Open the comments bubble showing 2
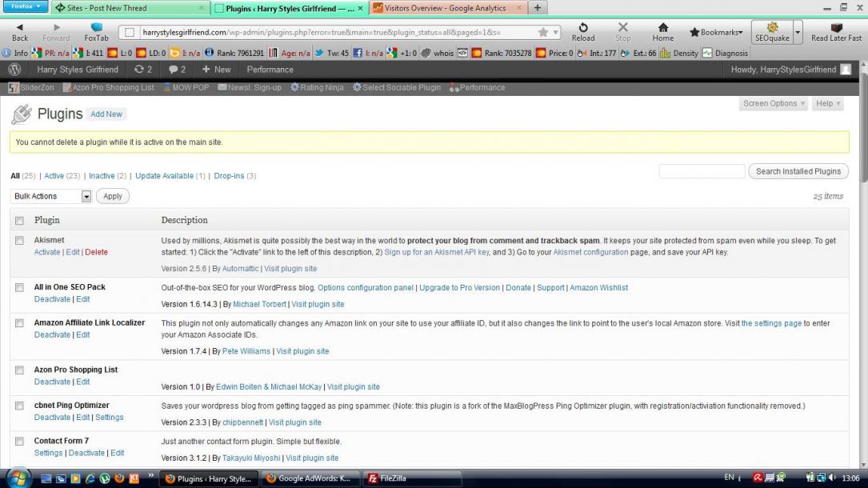Viewport: 868px width, 488px height. tap(177, 70)
